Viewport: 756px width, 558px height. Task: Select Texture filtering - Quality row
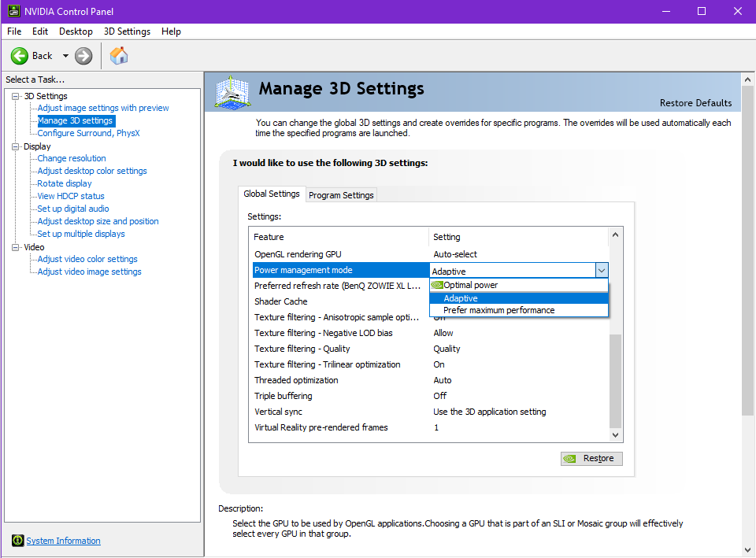click(430, 349)
